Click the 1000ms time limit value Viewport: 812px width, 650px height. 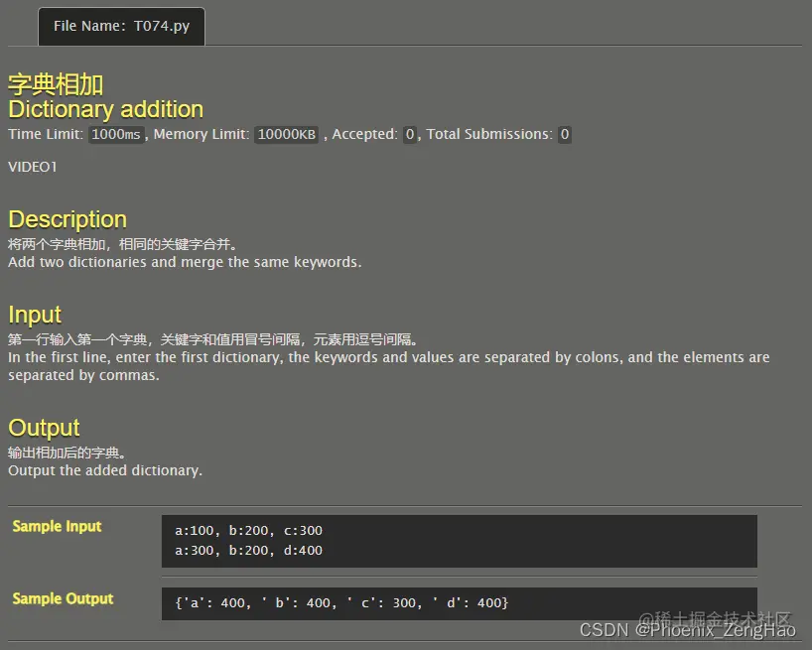click(x=116, y=135)
